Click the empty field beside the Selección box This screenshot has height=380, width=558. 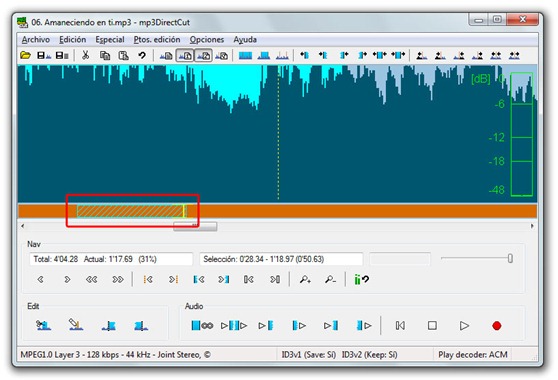(400, 259)
